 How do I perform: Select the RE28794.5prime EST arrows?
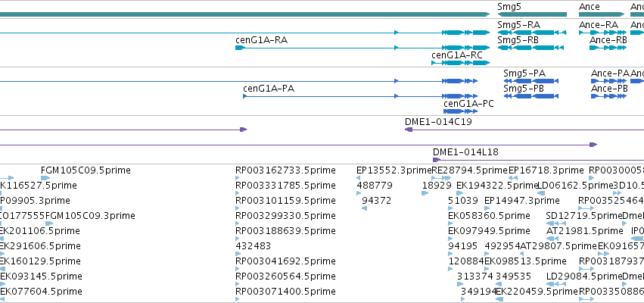[442, 178]
